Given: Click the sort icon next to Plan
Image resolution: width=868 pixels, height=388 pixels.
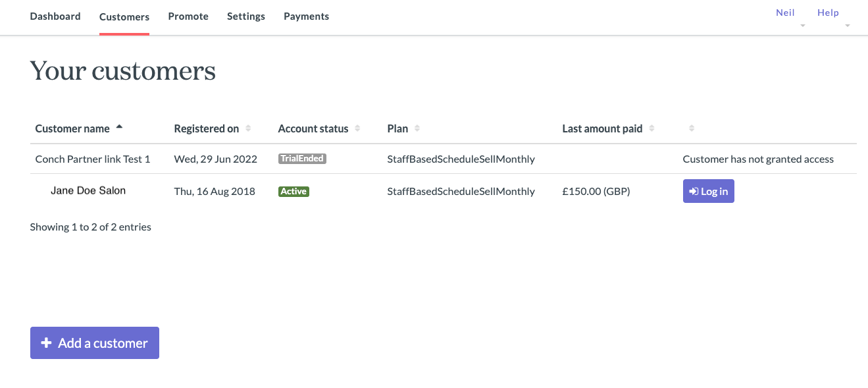Looking at the screenshot, I should tap(417, 128).
